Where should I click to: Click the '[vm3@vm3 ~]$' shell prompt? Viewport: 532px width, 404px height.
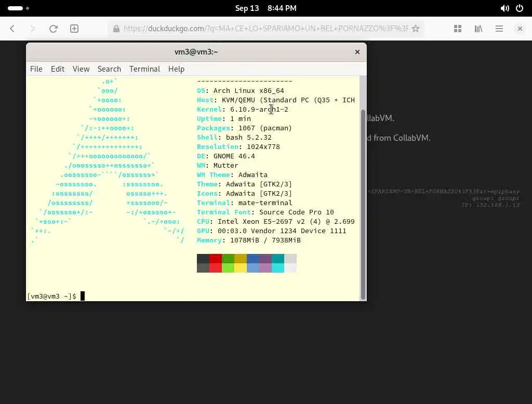[x=51, y=296]
